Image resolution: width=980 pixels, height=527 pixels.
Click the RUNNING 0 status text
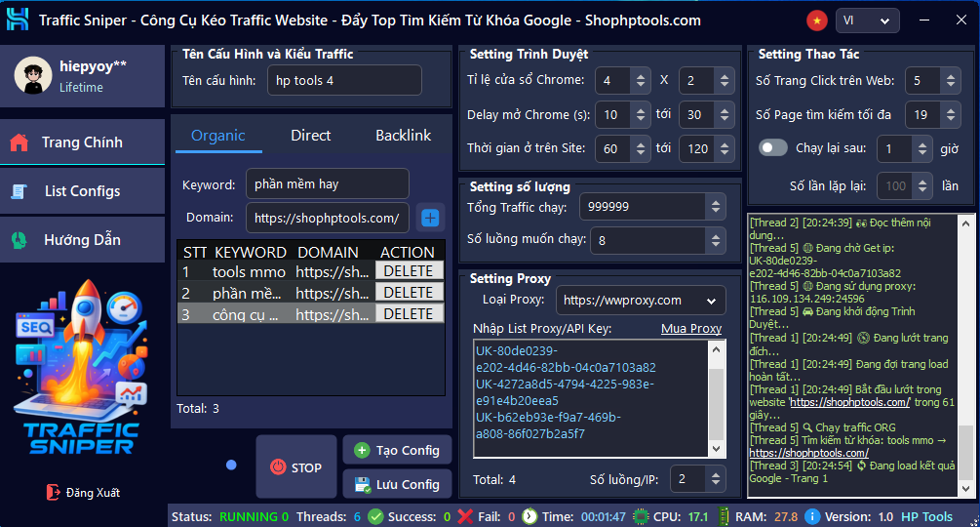[x=254, y=517]
